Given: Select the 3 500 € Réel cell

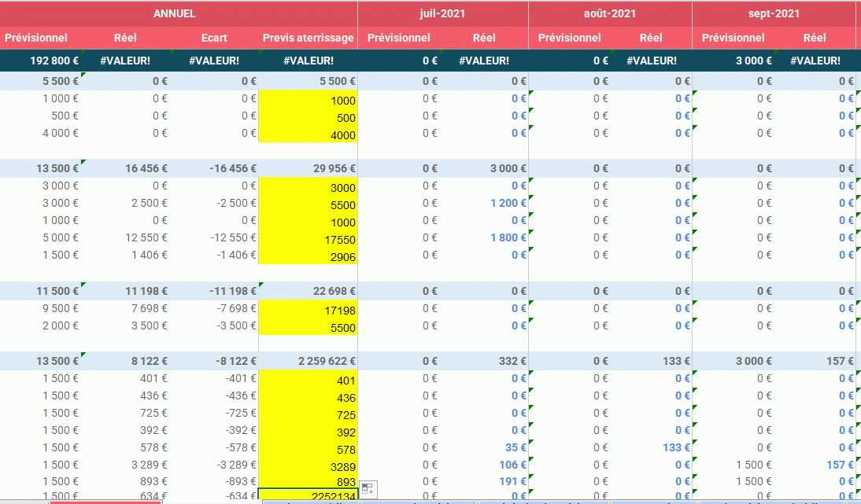Looking at the screenshot, I should [x=125, y=326].
